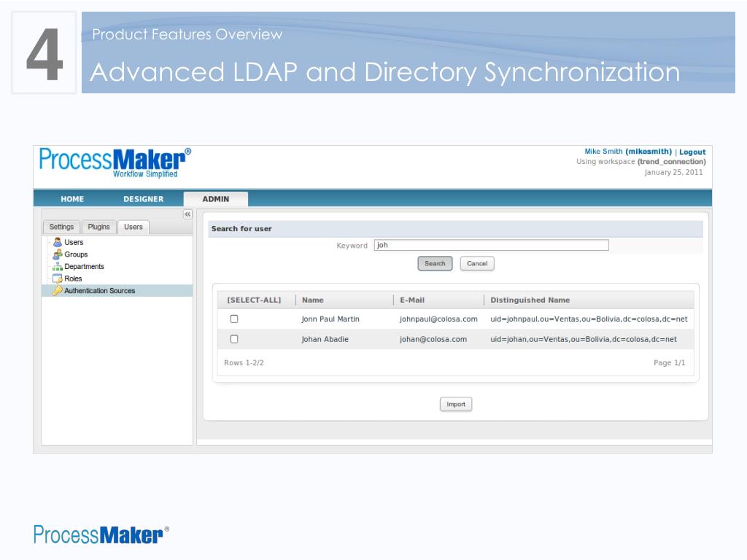Viewport: 747px width, 560px height.
Task: Click the ProcessMaker logo in app header
Action: 115,163
